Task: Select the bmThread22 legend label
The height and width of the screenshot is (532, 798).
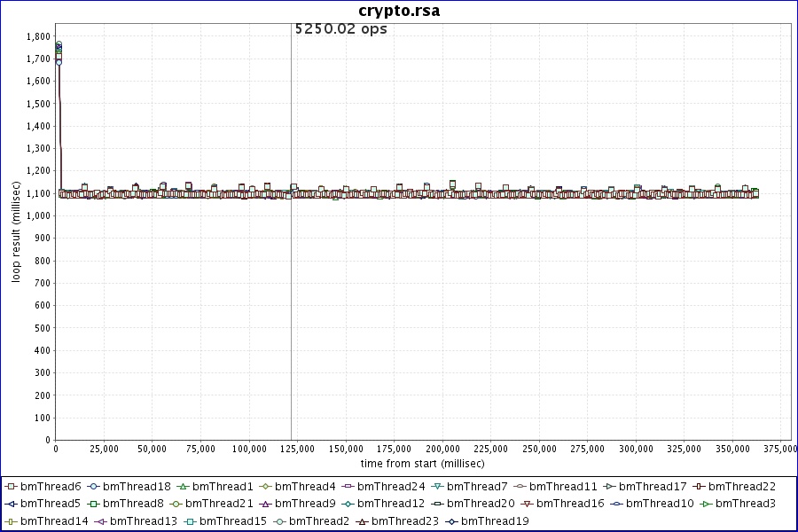Action: (742, 487)
